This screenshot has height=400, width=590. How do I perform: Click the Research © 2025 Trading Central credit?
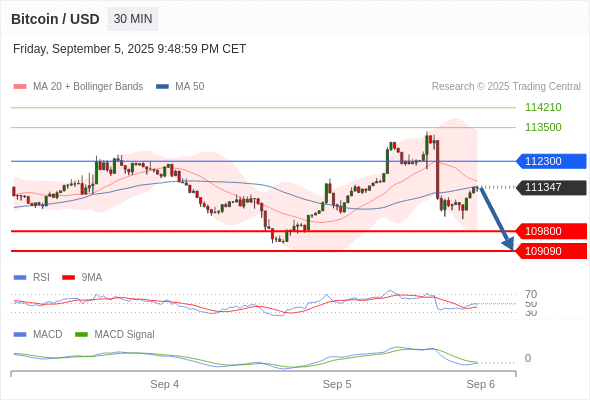[x=506, y=87]
